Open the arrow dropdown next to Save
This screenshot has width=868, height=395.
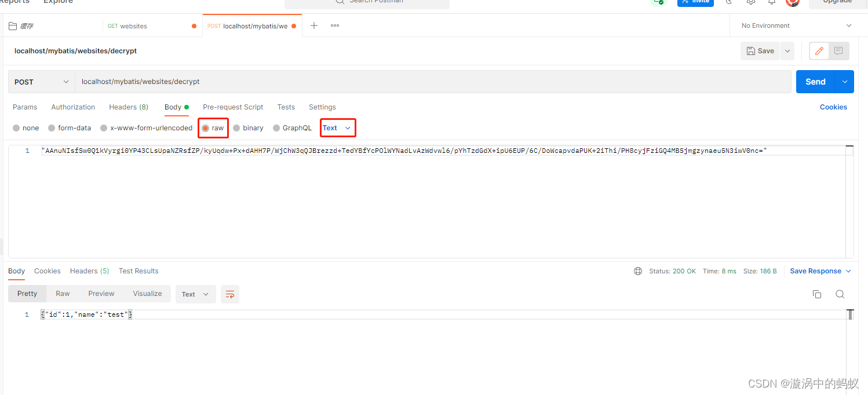tap(787, 51)
